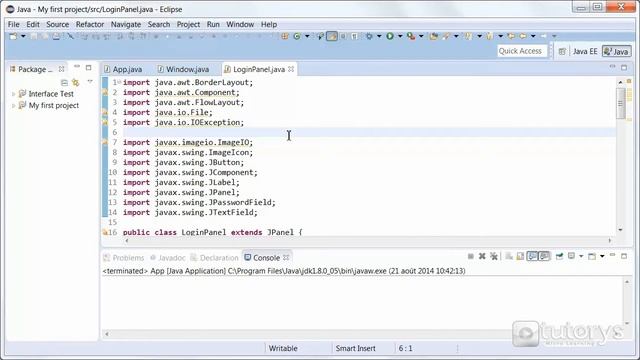The height and width of the screenshot is (360, 640).
Task: Toggle the Console Scroll Lock icon
Action: point(520,256)
